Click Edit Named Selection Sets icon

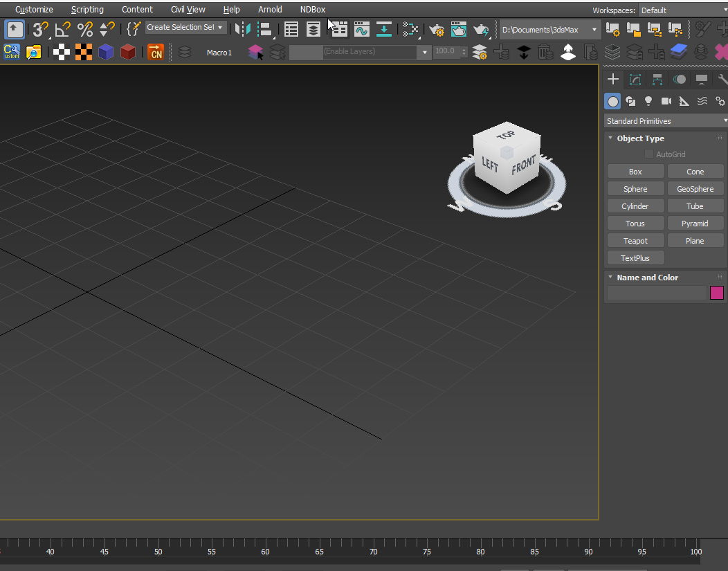tap(134, 30)
